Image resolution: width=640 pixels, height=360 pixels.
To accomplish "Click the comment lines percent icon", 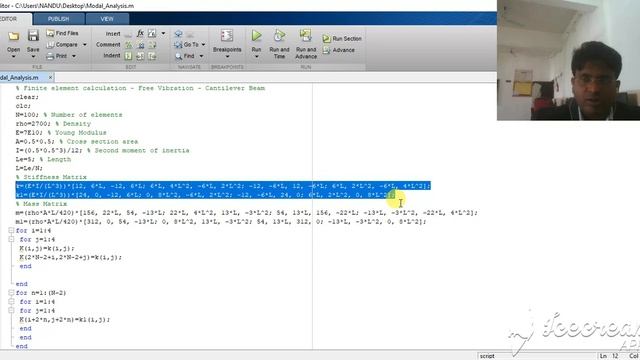I will point(129,44).
